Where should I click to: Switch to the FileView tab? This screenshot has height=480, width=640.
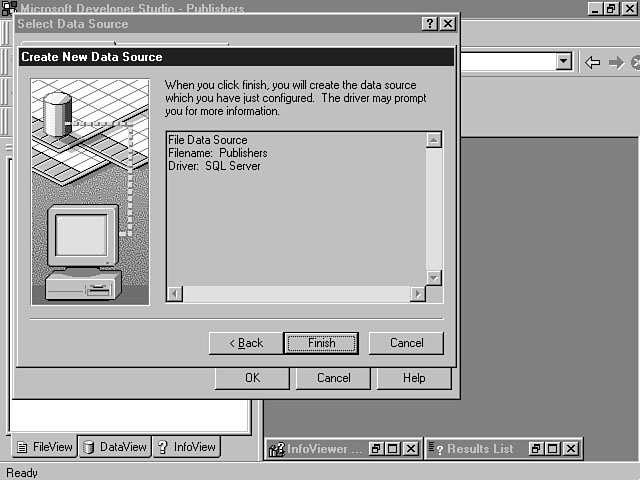[x=44, y=447]
